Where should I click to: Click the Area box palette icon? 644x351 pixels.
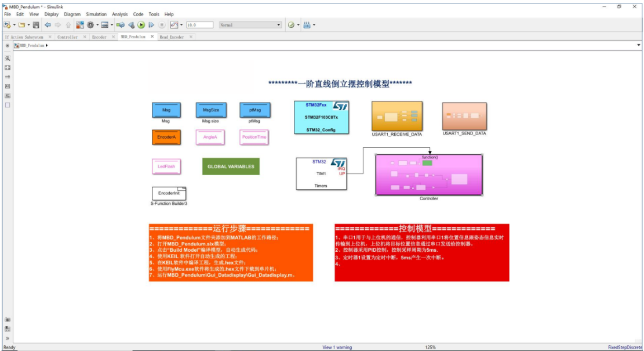click(8, 105)
